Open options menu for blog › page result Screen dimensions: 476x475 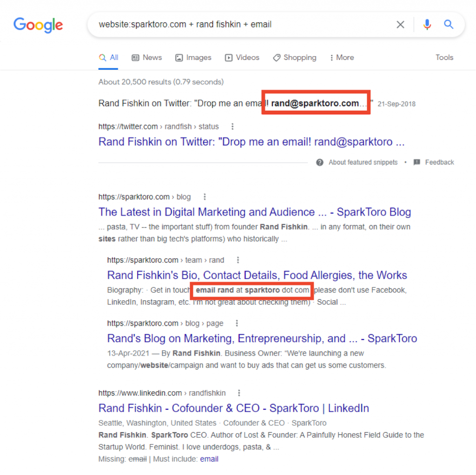[x=237, y=323]
